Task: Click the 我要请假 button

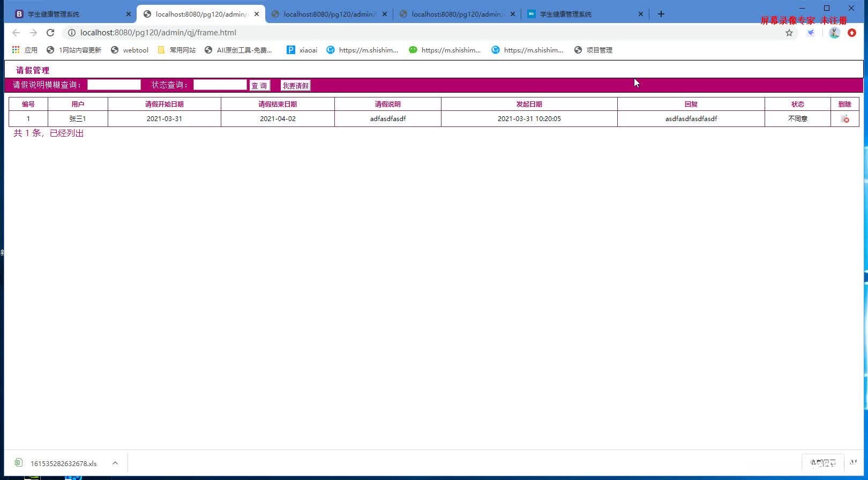Action: [296, 86]
